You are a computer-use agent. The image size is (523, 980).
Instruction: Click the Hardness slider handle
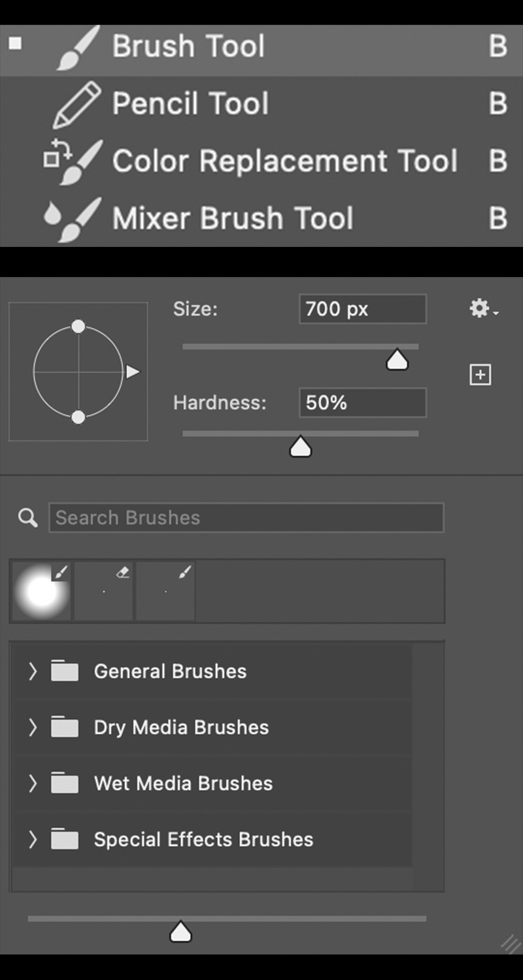(x=301, y=448)
